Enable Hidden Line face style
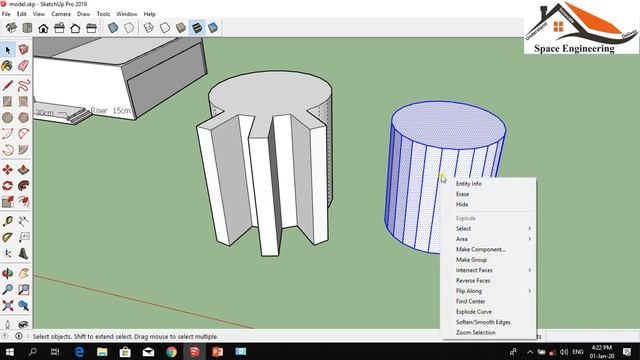 (x=165, y=28)
